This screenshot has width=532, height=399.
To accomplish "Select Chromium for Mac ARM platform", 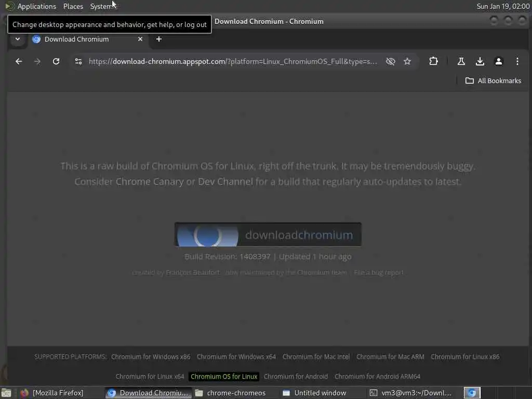I will click(x=390, y=356).
